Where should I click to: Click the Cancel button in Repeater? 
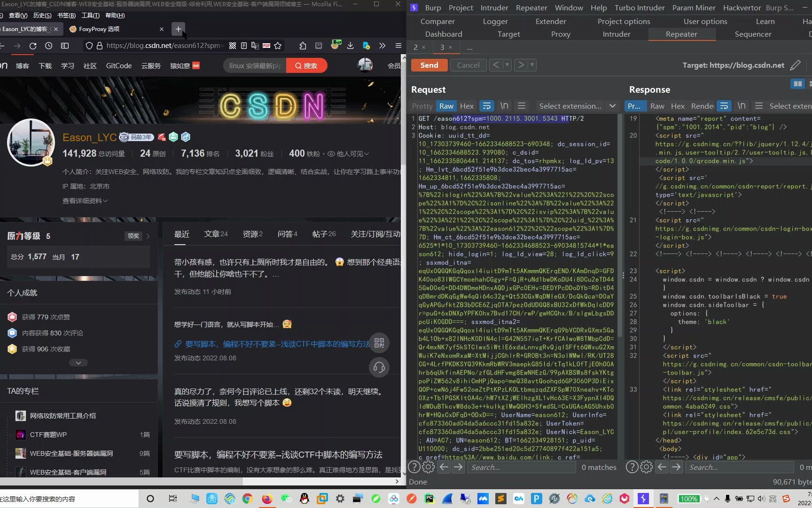tap(468, 65)
